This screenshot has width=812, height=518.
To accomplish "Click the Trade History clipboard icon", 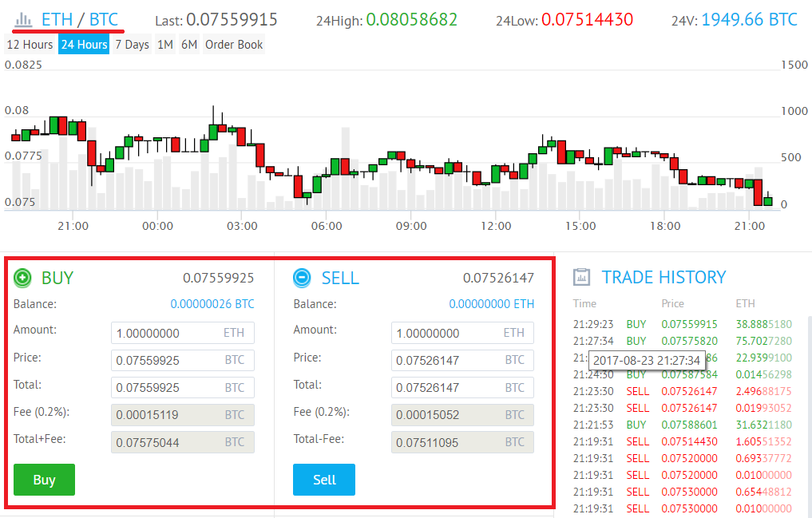I will [582, 277].
